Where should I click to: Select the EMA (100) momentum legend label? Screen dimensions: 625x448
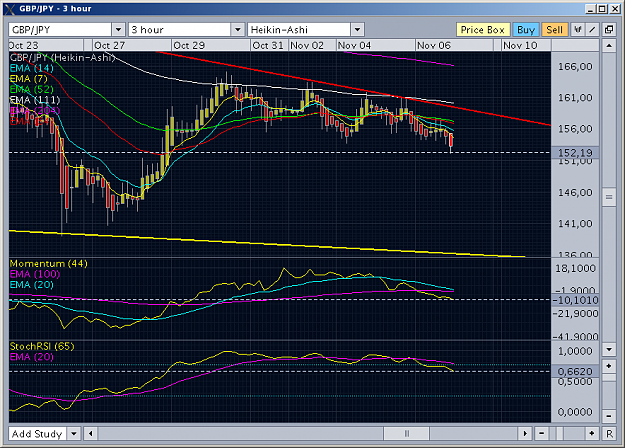[35, 274]
